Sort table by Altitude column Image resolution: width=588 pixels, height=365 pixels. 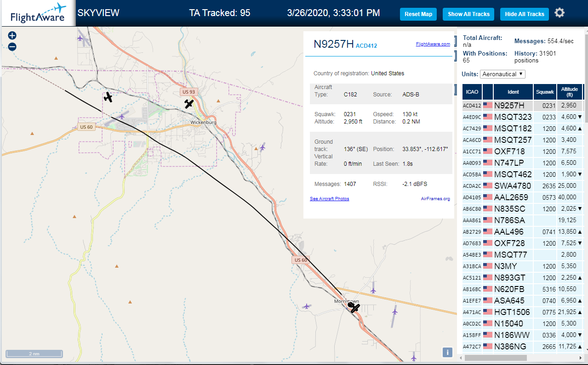tap(570, 92)
